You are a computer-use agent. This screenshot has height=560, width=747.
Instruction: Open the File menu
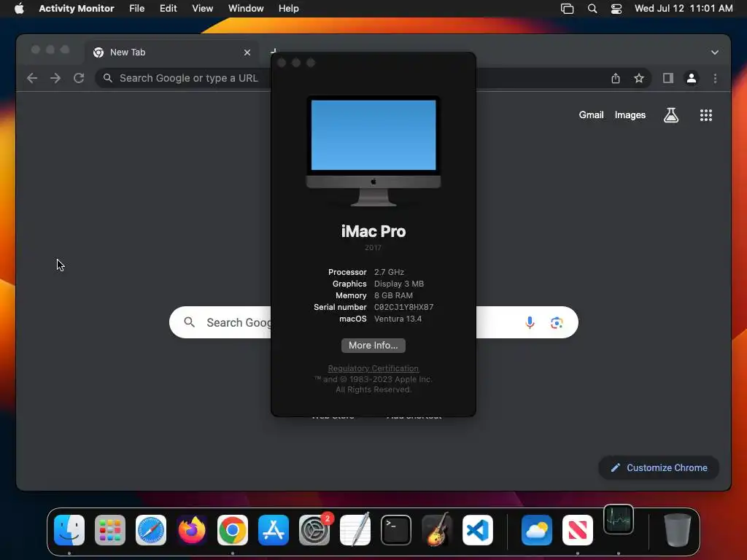click(136, 9)
